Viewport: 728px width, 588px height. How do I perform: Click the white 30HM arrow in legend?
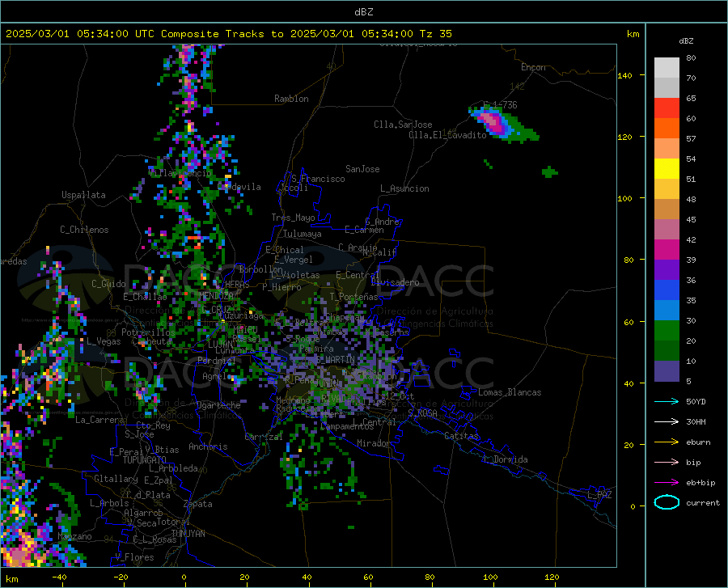point(667,421)
